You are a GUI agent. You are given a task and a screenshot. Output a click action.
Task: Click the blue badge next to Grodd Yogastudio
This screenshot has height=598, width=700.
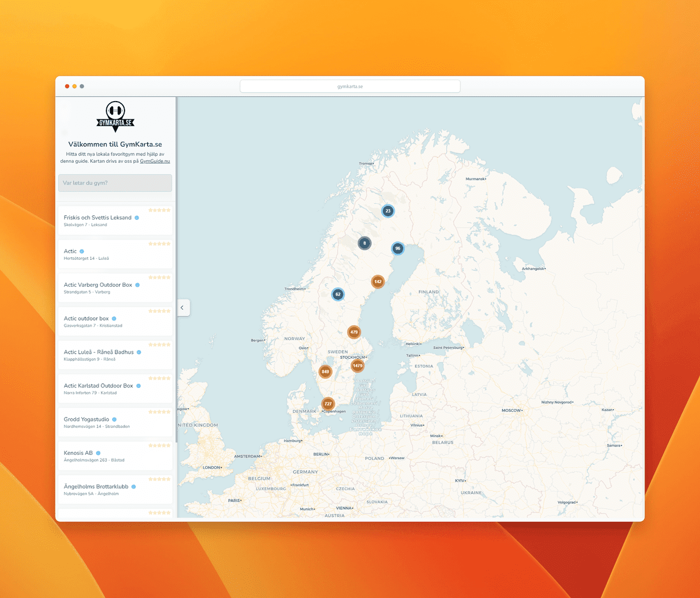click(x=114, y=420)
